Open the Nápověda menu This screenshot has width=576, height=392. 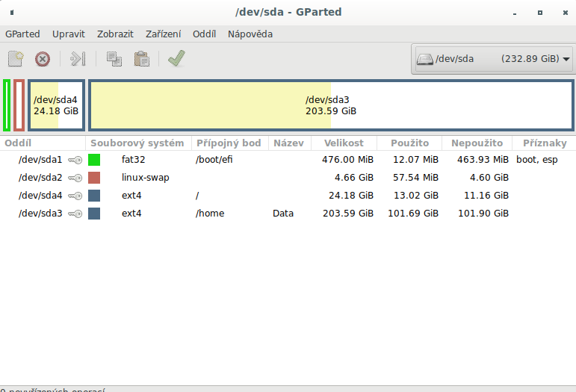(x=250, y=34)
